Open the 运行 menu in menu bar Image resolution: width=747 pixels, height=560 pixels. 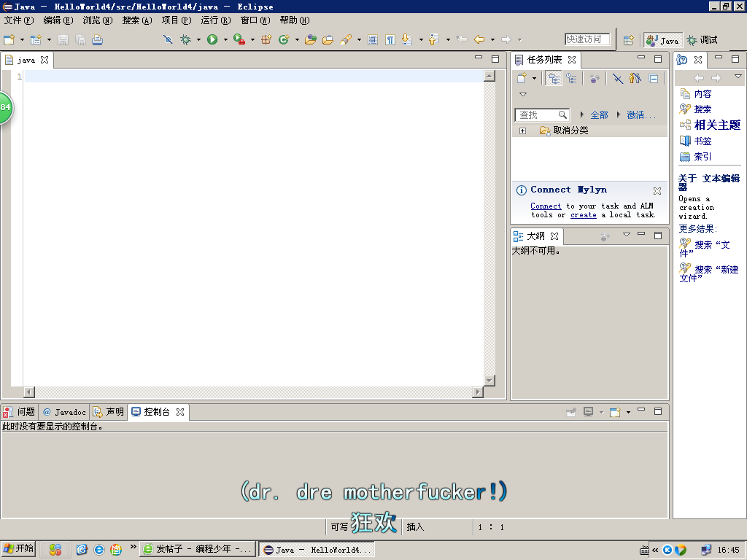coord(215,20)
